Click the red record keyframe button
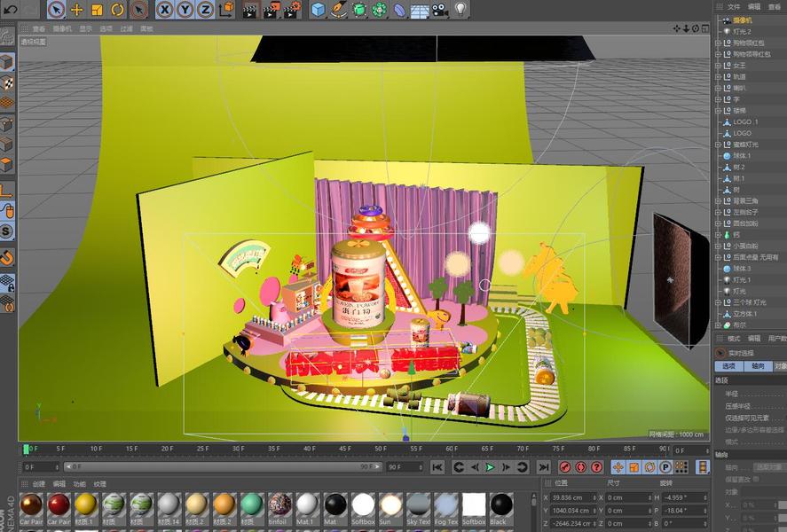This screenshot has height=532, width=787. pyautogui.click(x=564, y=467)
